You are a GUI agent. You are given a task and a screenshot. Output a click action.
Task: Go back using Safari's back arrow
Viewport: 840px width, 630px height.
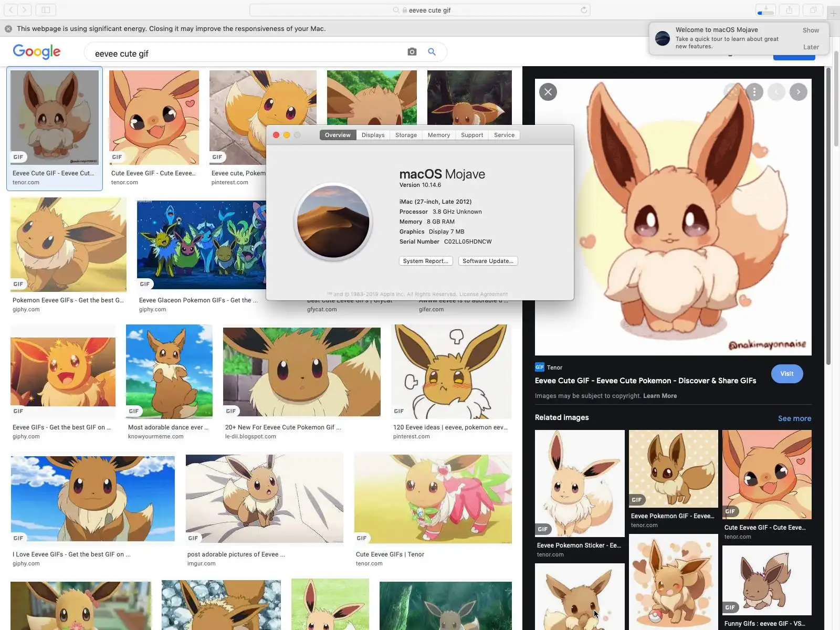(x=11, y=10)
